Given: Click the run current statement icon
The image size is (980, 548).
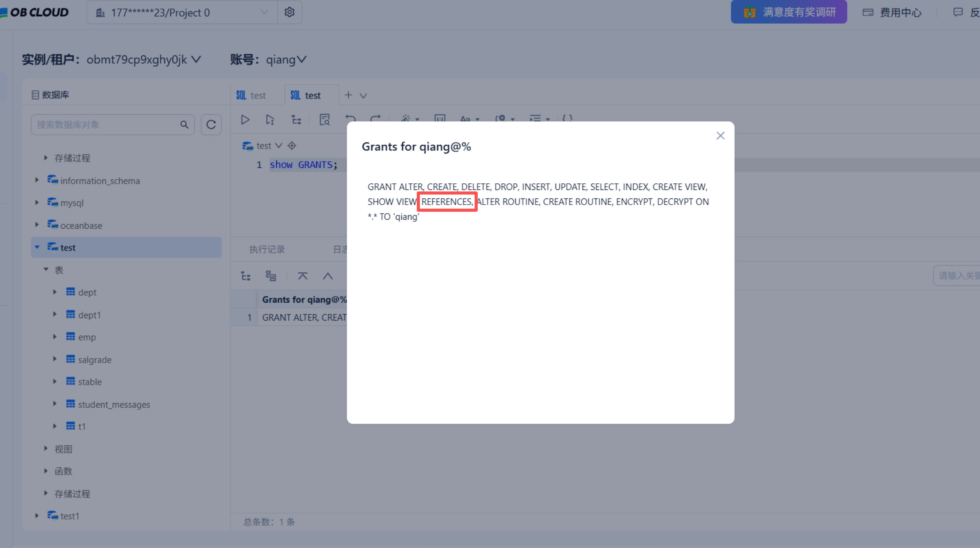Looking at the screenshot, I should click(270, 120).
